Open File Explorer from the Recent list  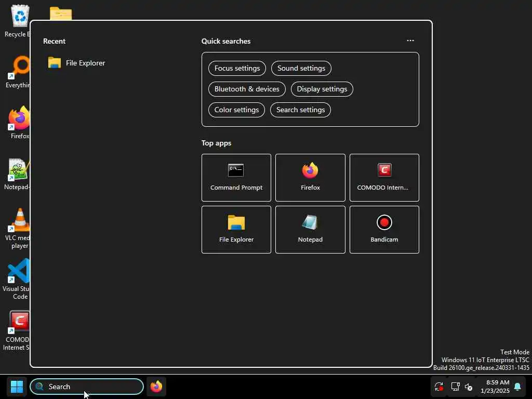point(77,63)
